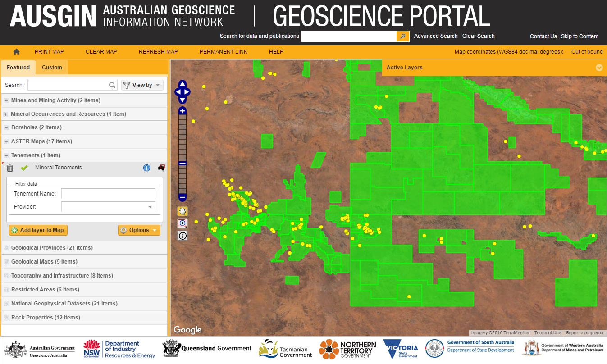607x364 pixels.
Task: Click PRINT MAP in the toolbar
Action: [49, 52]
